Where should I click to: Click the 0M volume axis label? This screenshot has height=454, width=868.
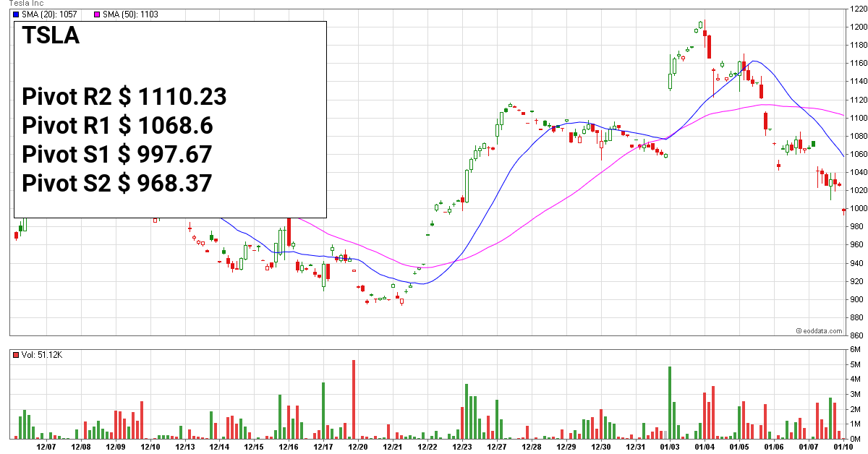[856, 439]
